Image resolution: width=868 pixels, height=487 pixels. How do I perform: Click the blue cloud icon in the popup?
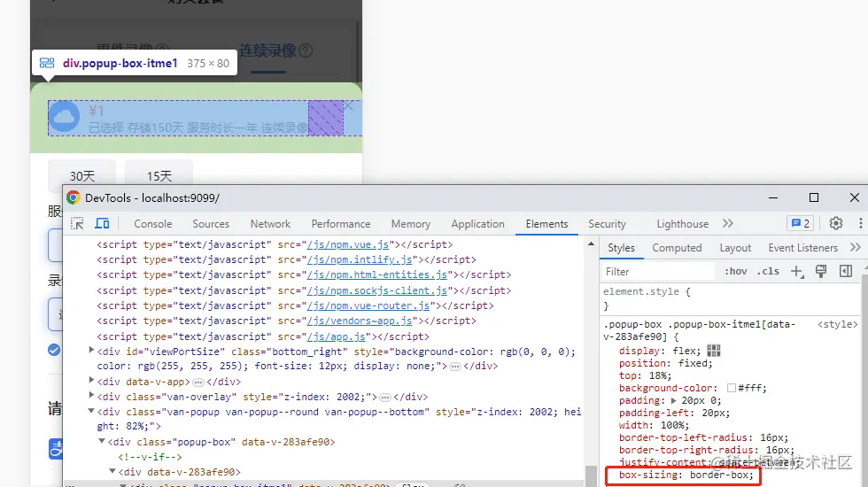(64, 117)
